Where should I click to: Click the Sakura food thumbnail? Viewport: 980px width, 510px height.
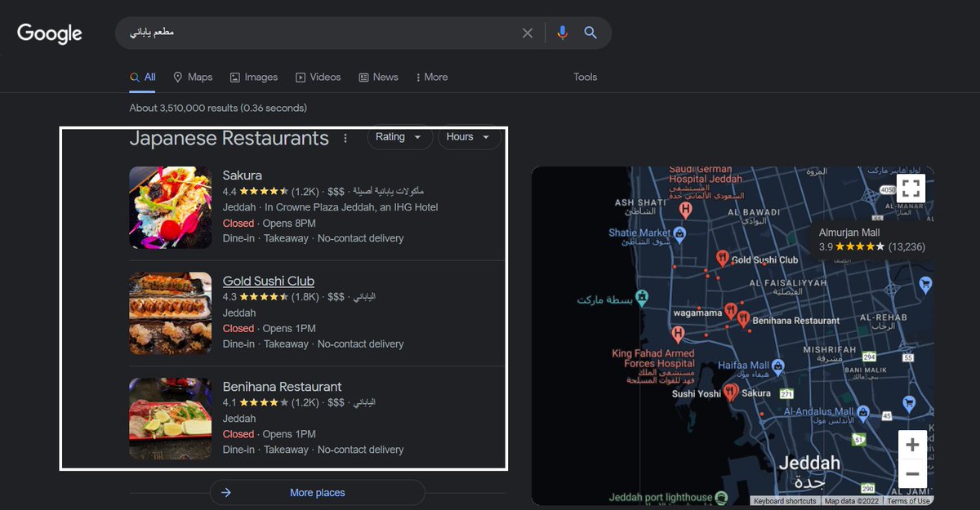pyautogui.click(x=171, y=208)
